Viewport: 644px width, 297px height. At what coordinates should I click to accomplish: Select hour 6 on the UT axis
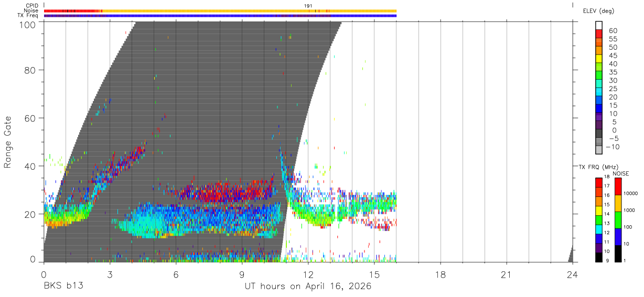click(176, 274)
